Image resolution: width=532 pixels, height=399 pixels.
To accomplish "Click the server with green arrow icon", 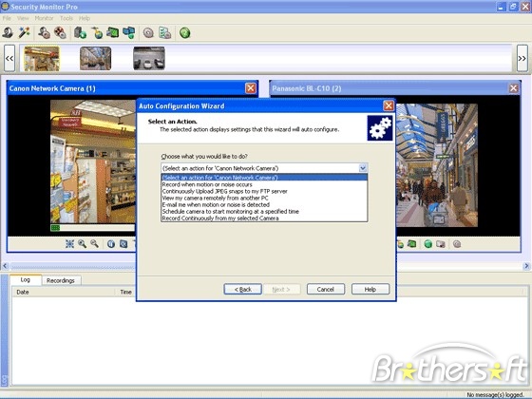I will [x=81, y=33].
